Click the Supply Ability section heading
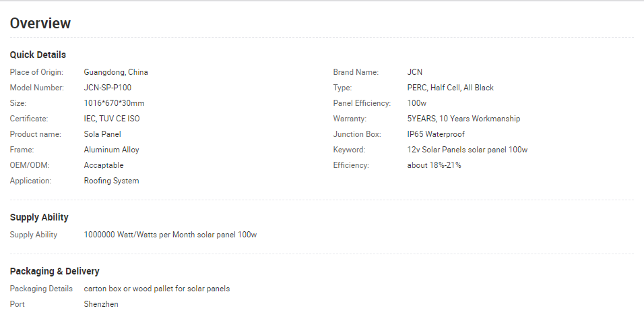 click(39, 217)
